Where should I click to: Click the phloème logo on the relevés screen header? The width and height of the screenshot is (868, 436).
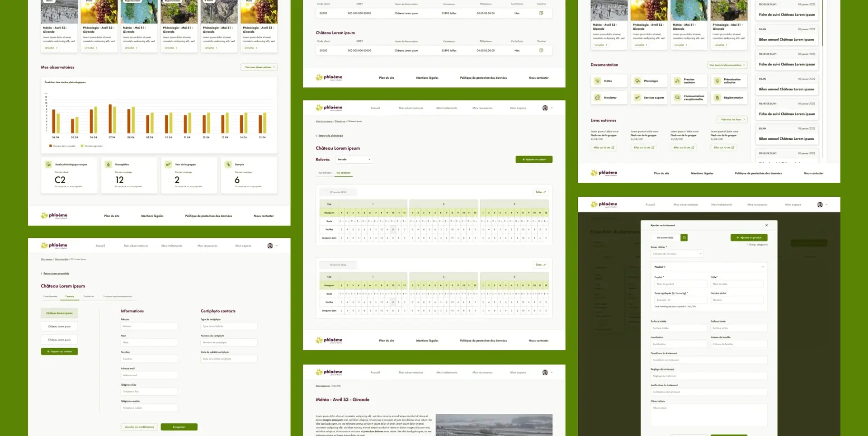[x=329, y=108]
